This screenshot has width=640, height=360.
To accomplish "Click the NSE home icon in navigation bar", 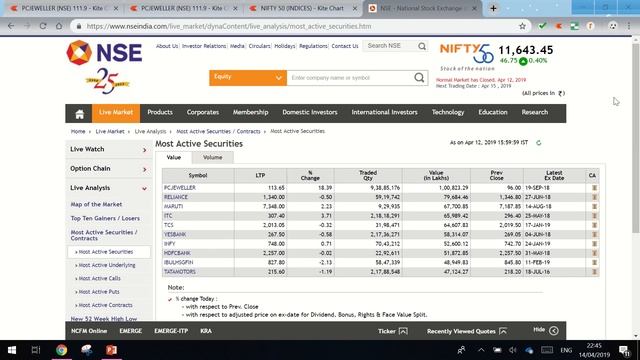I will [80, 114].
